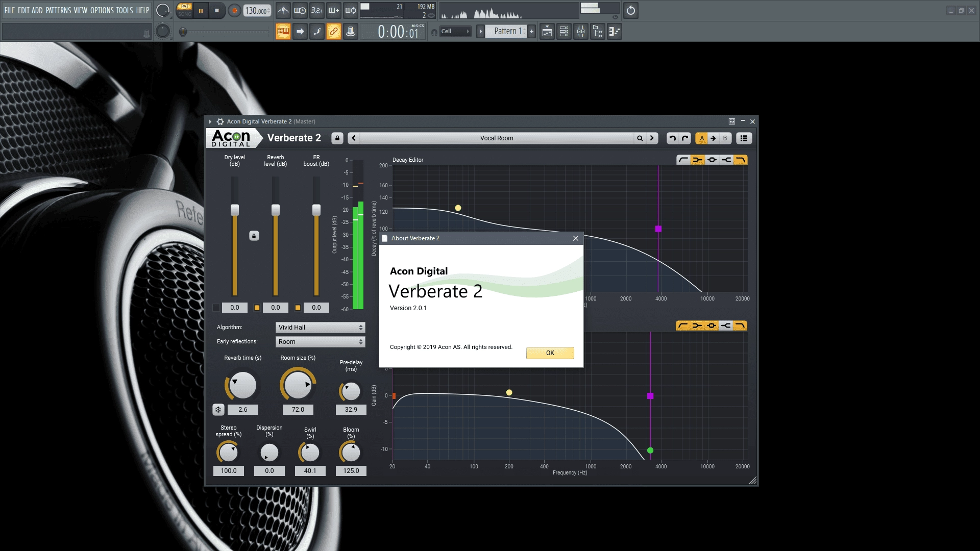
Task: Toggle the preset lock next to Verberate 2
Action: click(x=337, y=138)
